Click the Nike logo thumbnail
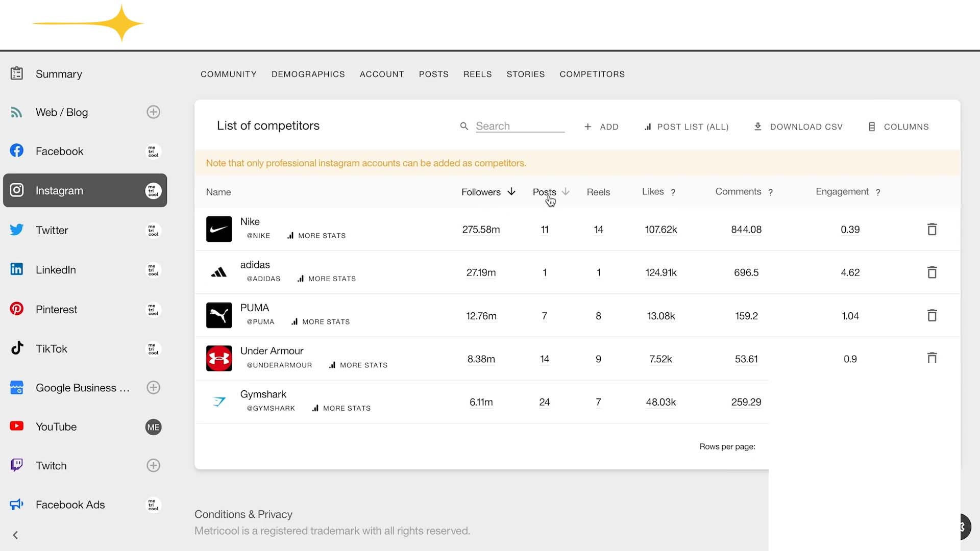 219,229
